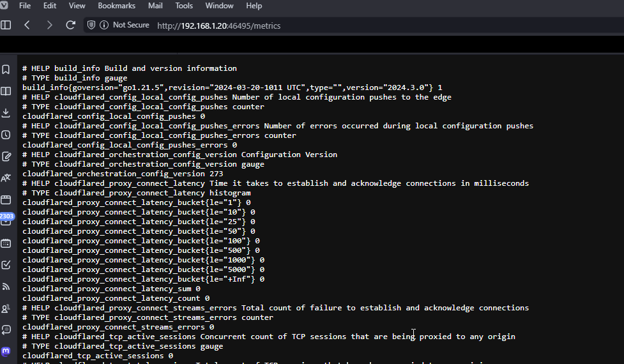Screen dimensions: 624x364
Task: Open tracker and ad blocker shield
Action: click(x=91, y=25)
